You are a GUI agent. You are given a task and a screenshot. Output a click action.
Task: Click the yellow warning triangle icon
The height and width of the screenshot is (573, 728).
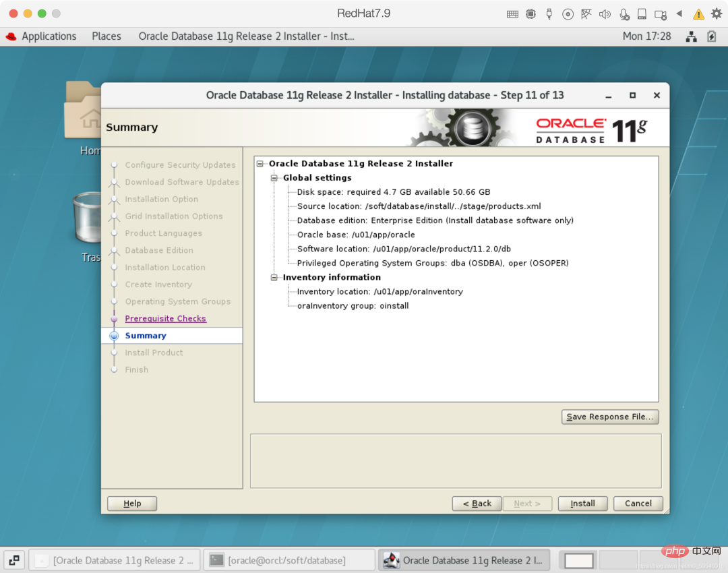698,14
